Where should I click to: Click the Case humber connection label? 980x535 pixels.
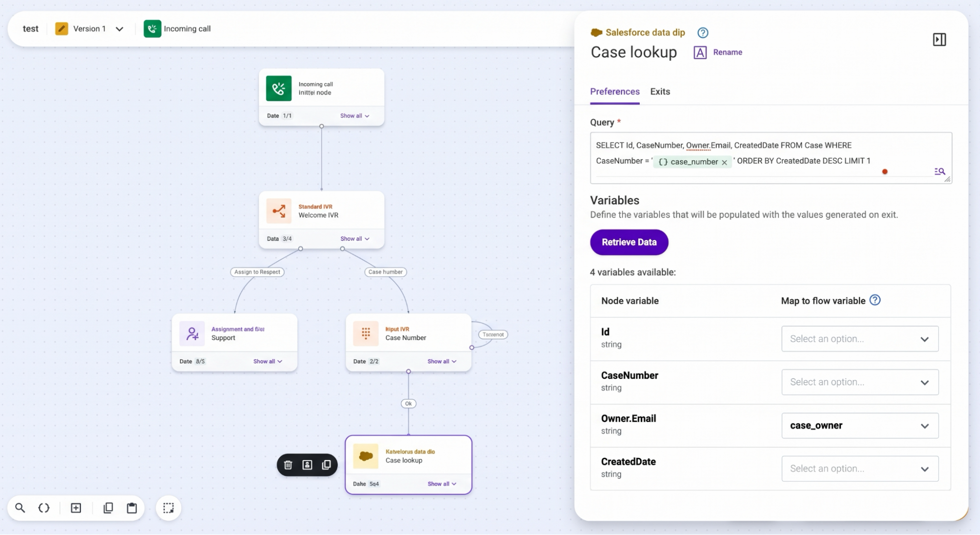[x=385, y=272]
